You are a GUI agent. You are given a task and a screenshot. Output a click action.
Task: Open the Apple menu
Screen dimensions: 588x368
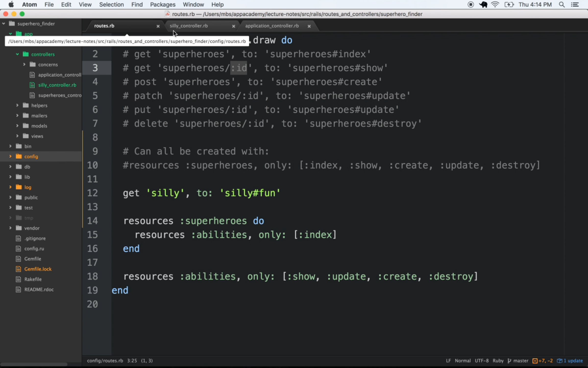pos(11,4)
